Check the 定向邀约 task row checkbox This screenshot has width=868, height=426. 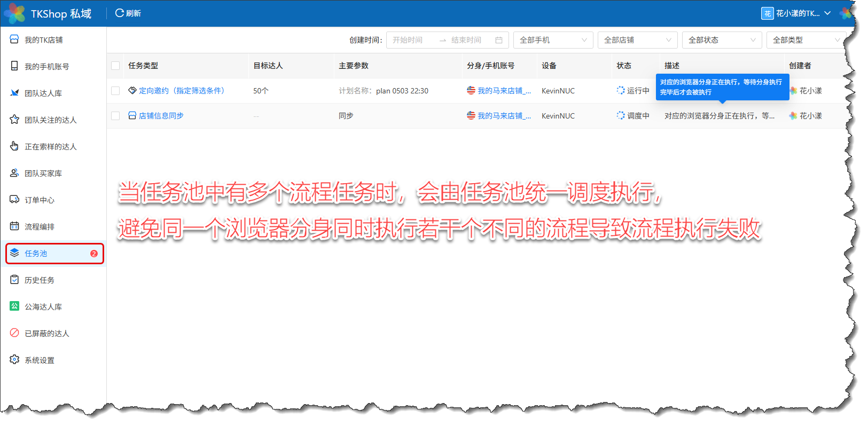point(115,91)
